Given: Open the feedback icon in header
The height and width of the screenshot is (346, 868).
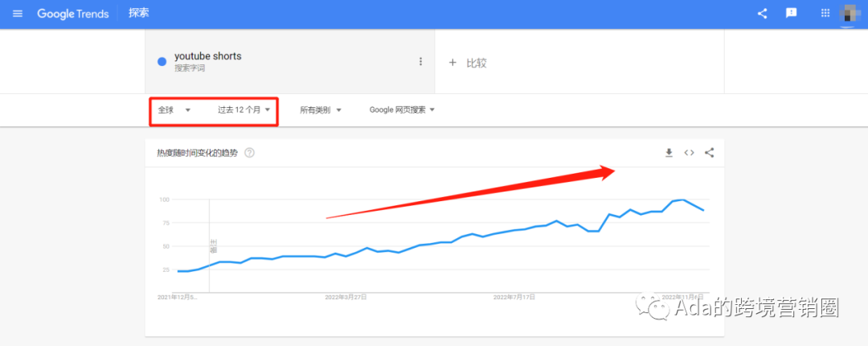Looking at the screenshot, I should (791, 14).
